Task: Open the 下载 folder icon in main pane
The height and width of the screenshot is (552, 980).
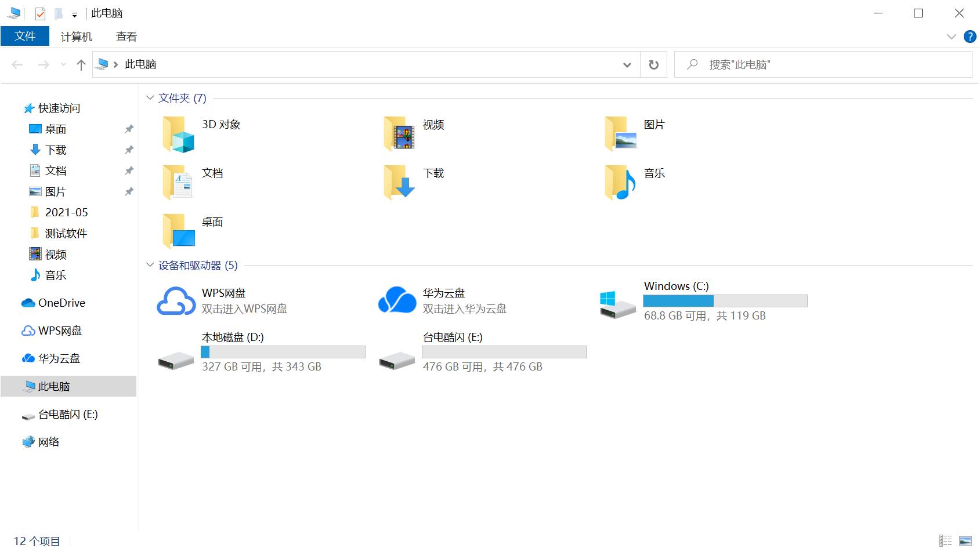Action: (x=399, y=183)
